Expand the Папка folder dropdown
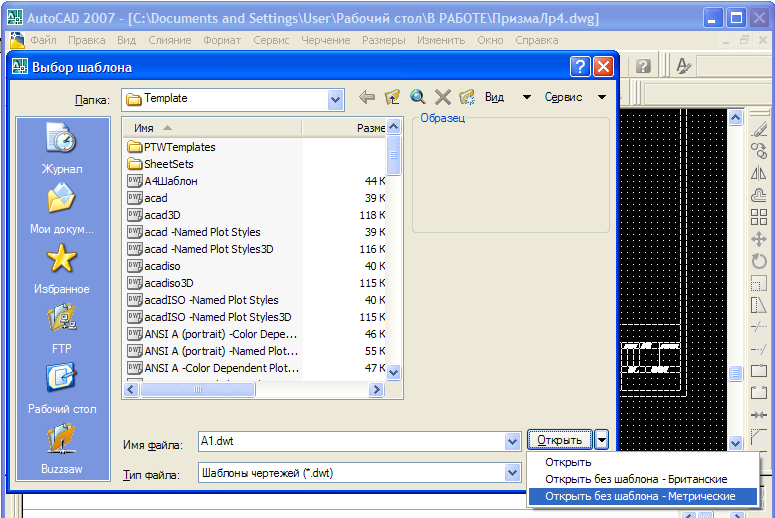 (335, 100)
